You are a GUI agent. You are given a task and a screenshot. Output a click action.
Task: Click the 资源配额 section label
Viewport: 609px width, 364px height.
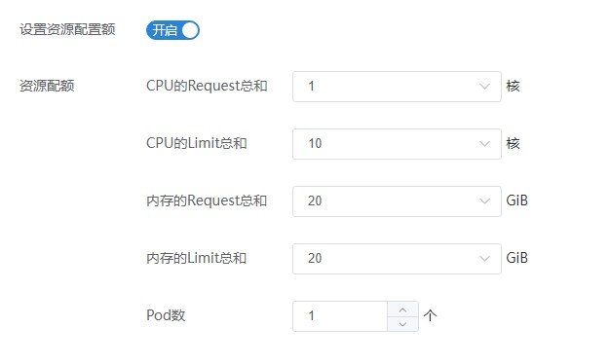pyautogui.click(x=47, y=86)
